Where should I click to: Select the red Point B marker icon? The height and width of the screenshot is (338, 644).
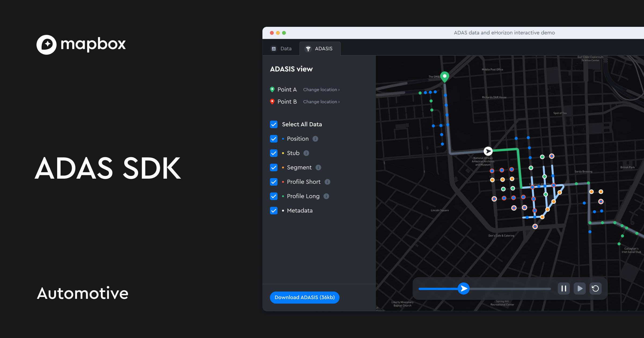click(272, 102)
